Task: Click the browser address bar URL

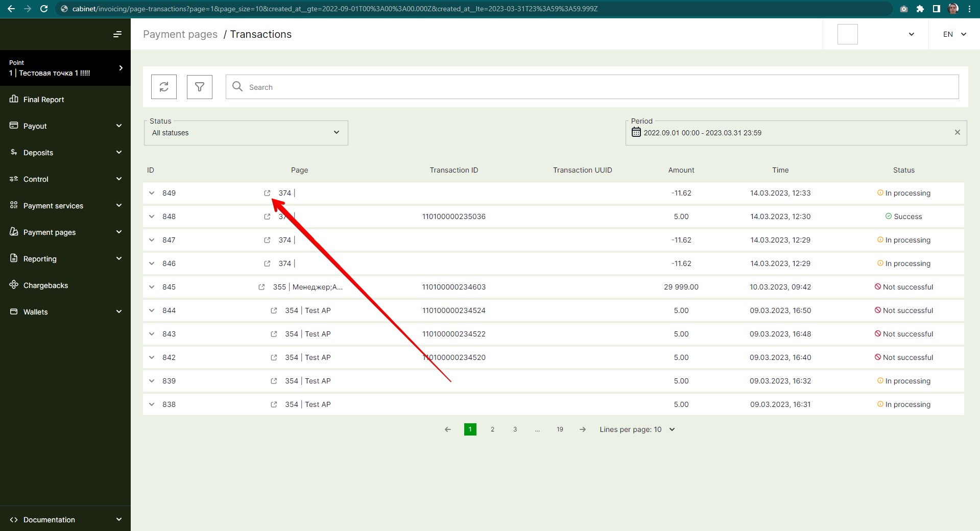Action: click(x=334, y=9)
